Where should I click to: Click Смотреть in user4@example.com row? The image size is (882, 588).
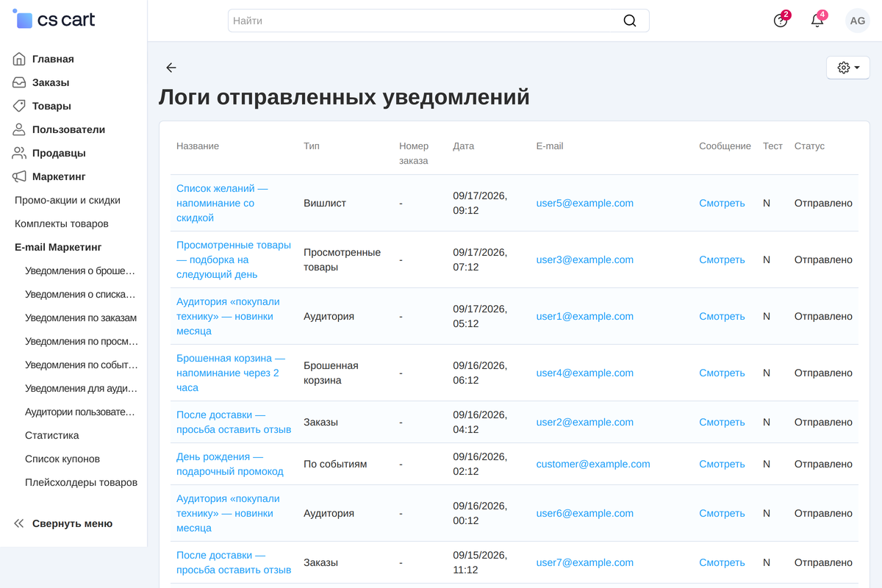722,373
